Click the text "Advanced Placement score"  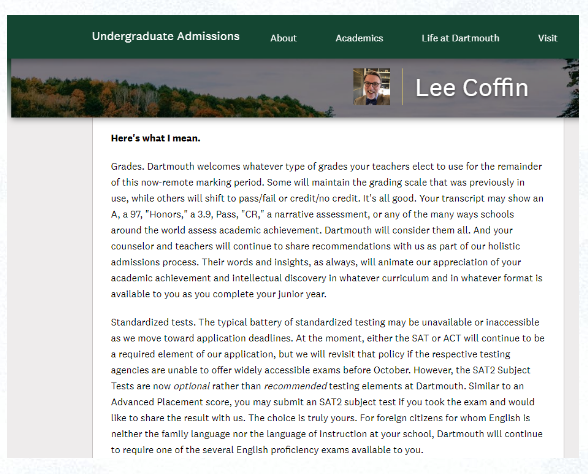click(x=171, y=402)
